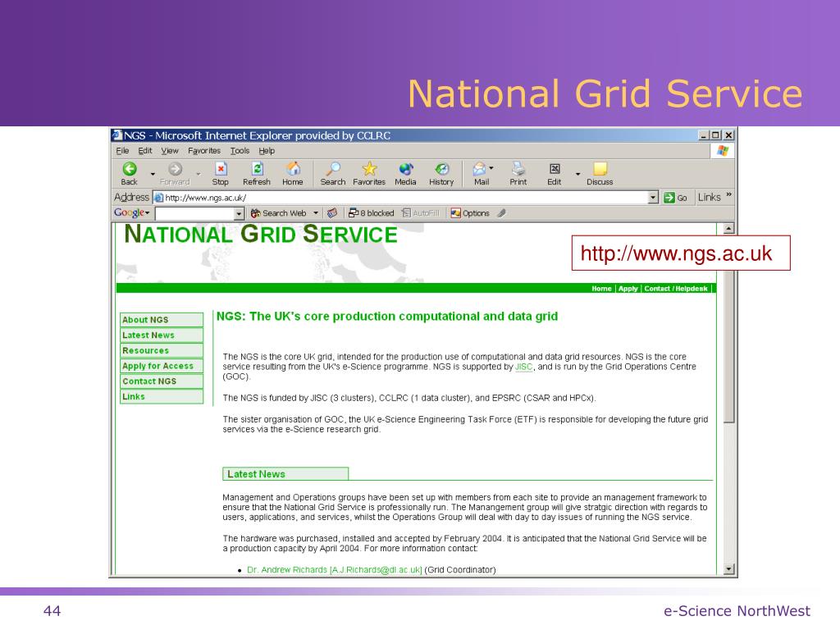The image size is (840, 630).
Task: Open the Google logo dropdown menu
Action: coord(148,213)
